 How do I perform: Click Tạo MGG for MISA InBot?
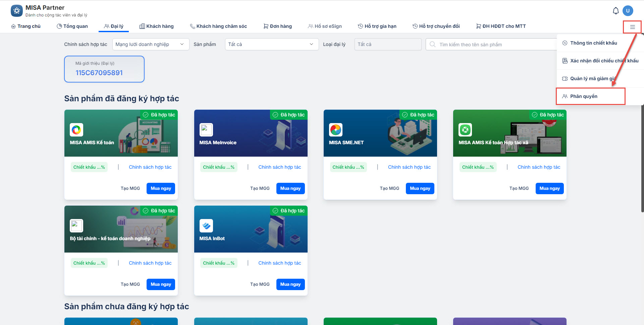pos(260,284)
